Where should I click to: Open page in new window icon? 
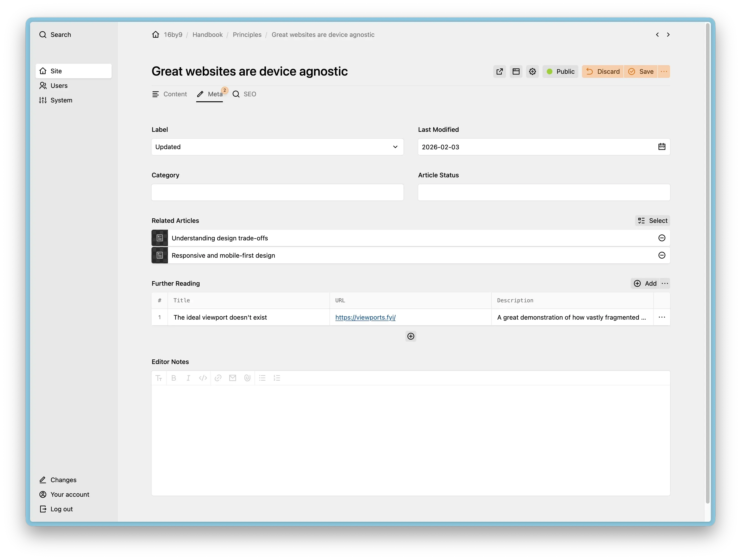(499, 72)
